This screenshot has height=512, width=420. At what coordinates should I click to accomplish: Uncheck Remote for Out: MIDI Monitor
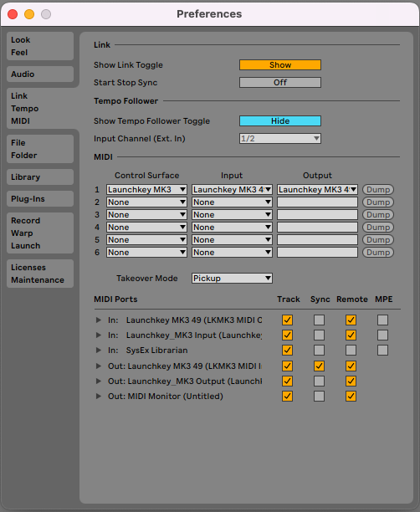pos(351,396)
